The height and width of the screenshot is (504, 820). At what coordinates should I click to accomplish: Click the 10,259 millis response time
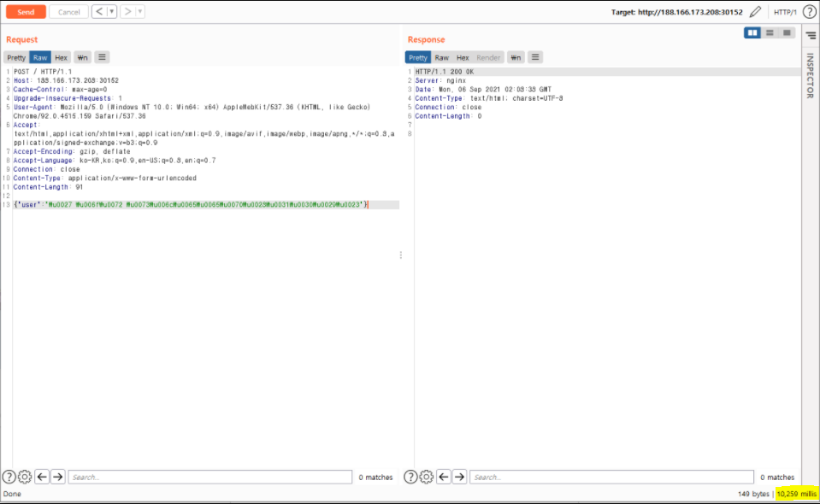796,494
